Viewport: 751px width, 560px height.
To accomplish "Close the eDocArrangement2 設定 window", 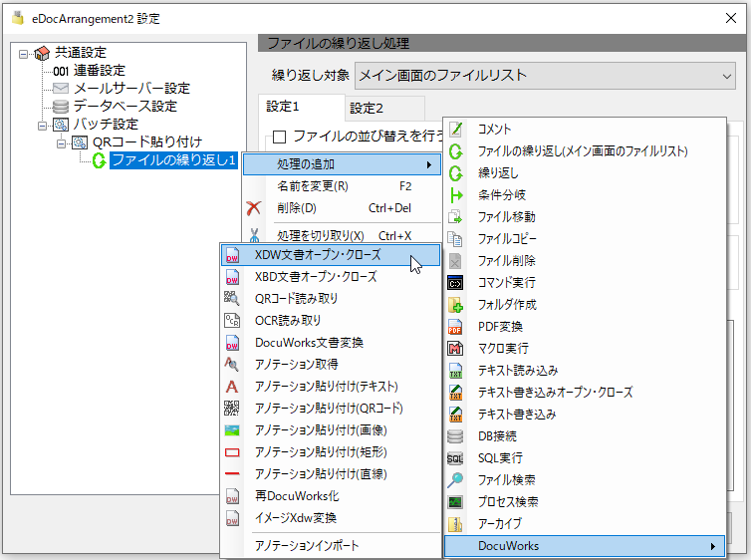I will (x=731, y=18).
